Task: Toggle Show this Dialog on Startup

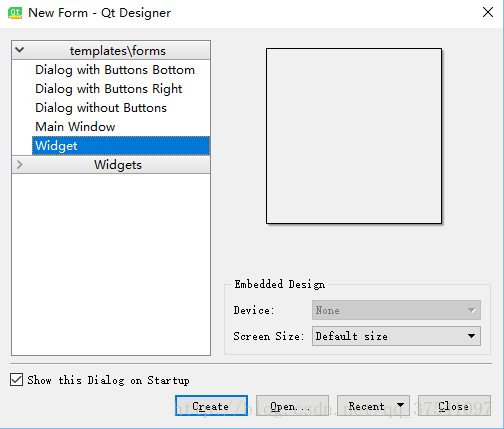Action: (x=16, y=380)
